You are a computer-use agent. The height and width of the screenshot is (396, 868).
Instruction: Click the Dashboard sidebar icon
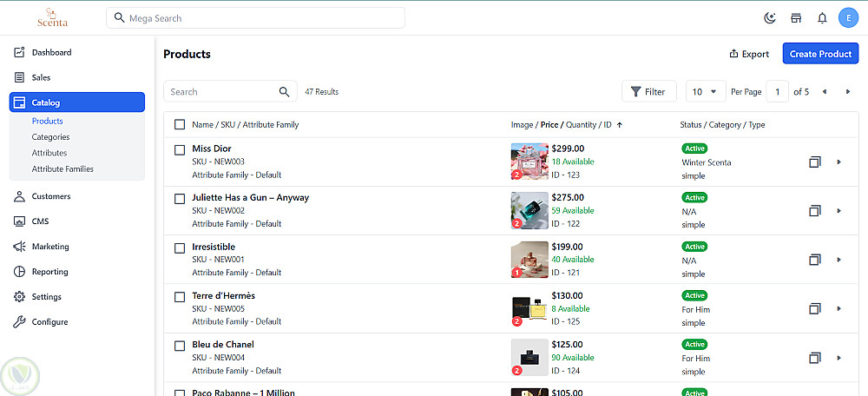(19, 53)
